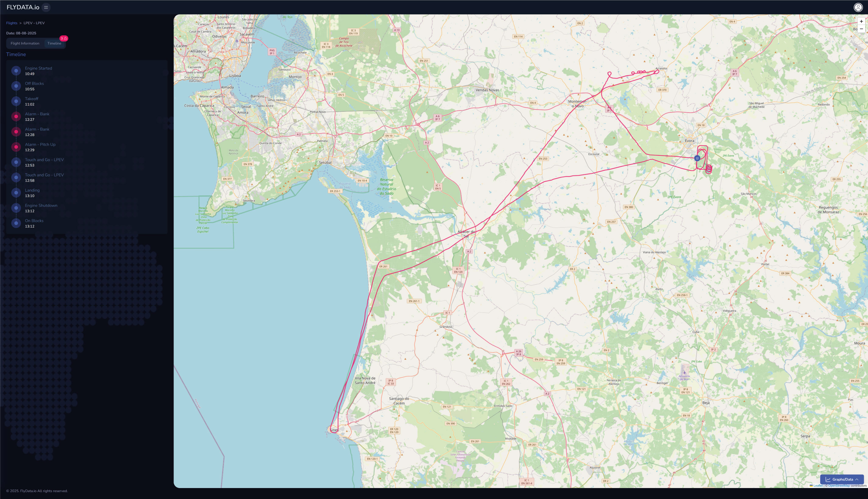Screen dimensions: 868x499
Task: Select the Timeline tab
Action: (x=54, y=44)
